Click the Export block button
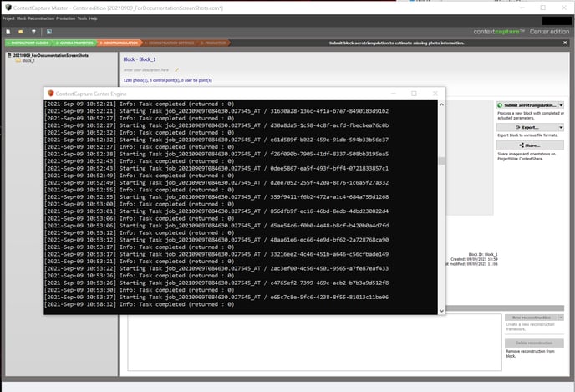575x392 pixels. (x=527, y=127)
